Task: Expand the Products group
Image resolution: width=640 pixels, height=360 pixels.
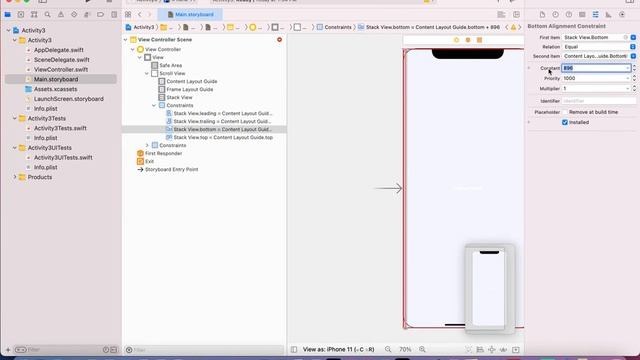Action: (15, 177)
